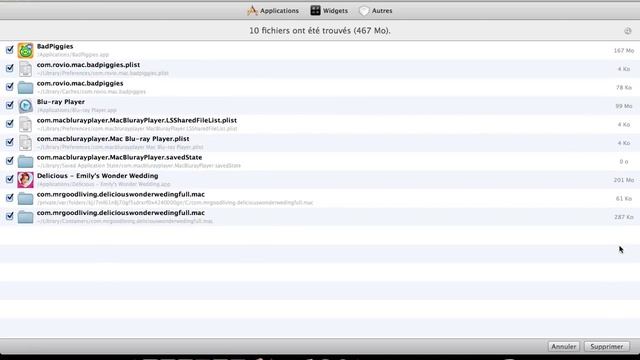The height and width of the screenshot is (360, 640).
Task: Click the Blu-ray Player app icon
Action: 25,106
